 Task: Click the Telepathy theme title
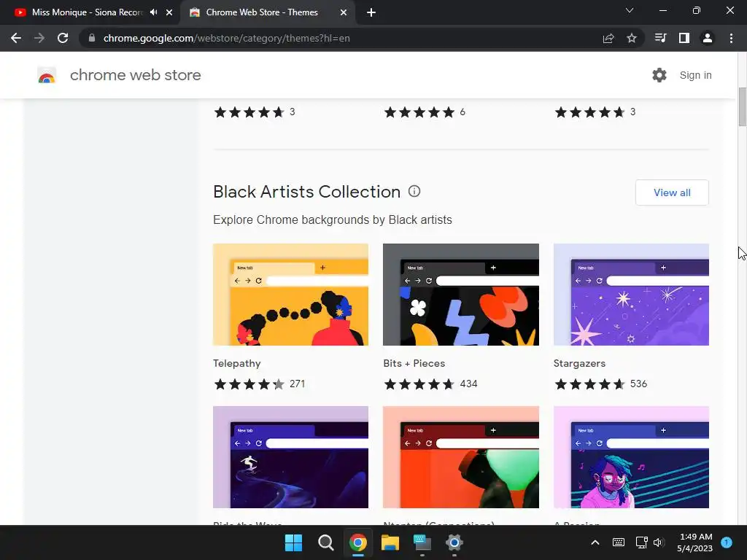click(237, 363)
